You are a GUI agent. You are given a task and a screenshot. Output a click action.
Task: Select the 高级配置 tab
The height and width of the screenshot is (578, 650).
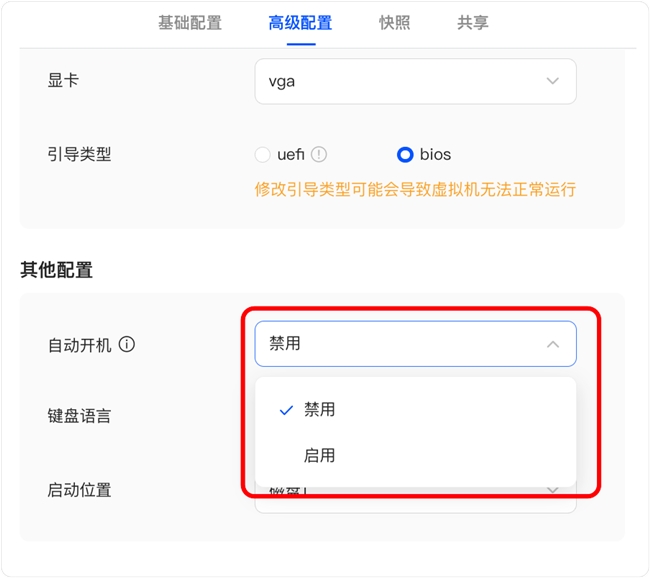(x=300, y=23)
